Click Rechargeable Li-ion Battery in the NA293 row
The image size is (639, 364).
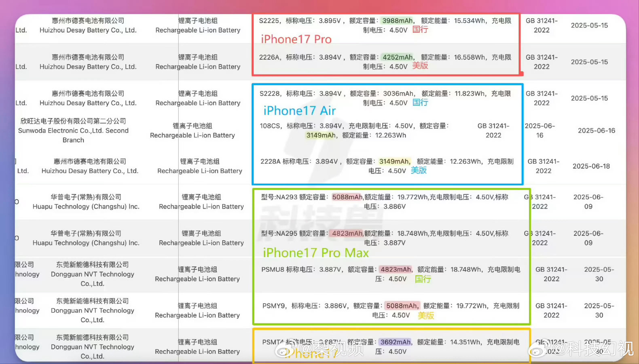click(x=201, y=206)
